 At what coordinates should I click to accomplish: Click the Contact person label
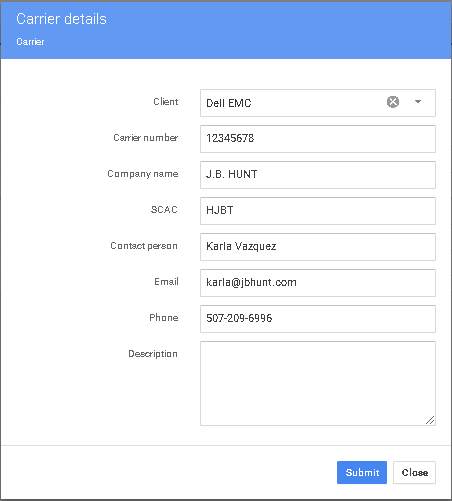tap(144, 246)
